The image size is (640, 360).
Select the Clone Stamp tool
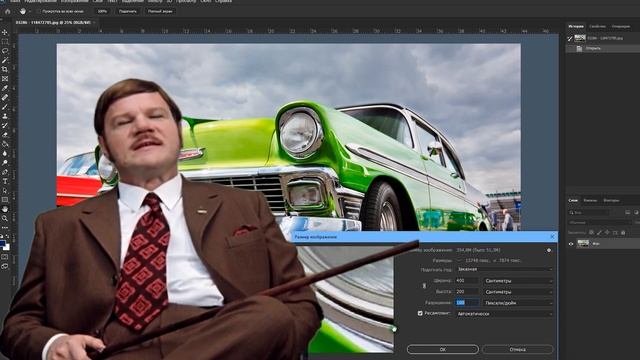(x=5, y=116)
